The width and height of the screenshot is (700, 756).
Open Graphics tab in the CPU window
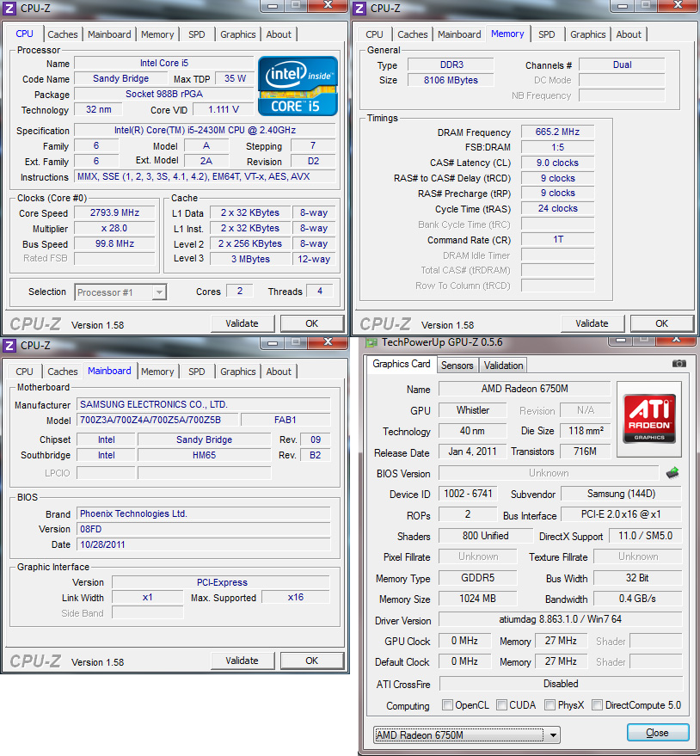click(x=237, y=34)
